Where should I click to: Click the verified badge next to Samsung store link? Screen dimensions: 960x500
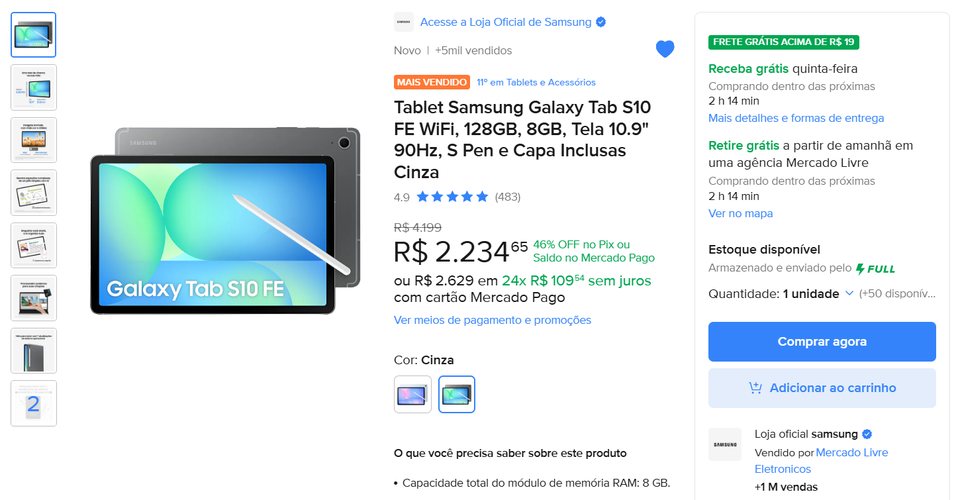pos(601,22)
